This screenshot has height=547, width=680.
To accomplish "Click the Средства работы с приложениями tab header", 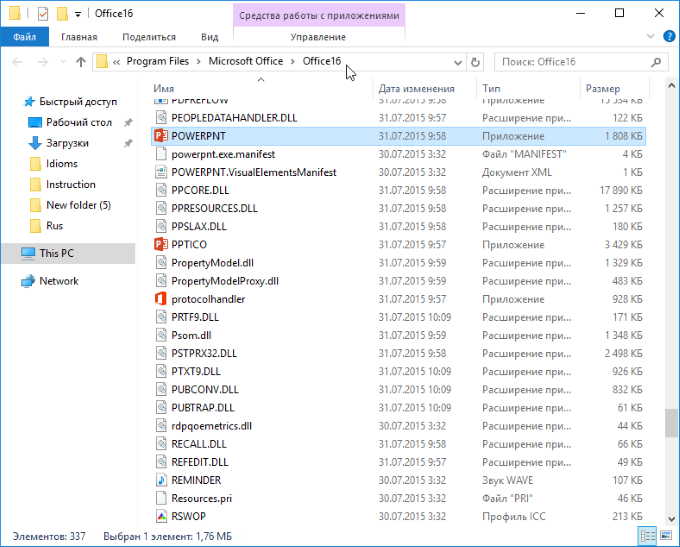I will coord(319,16).
